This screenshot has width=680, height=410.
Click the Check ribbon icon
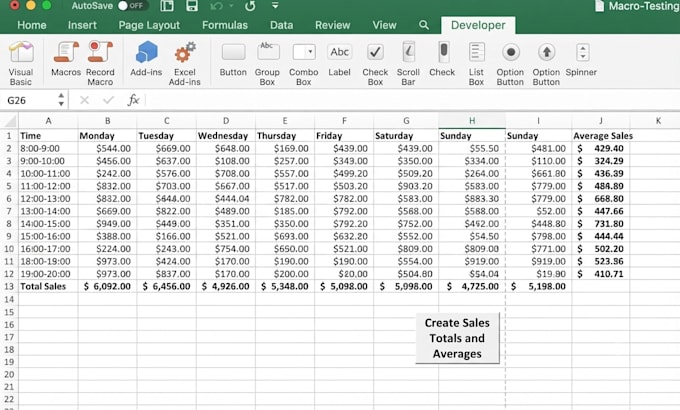tap(442, 59)
